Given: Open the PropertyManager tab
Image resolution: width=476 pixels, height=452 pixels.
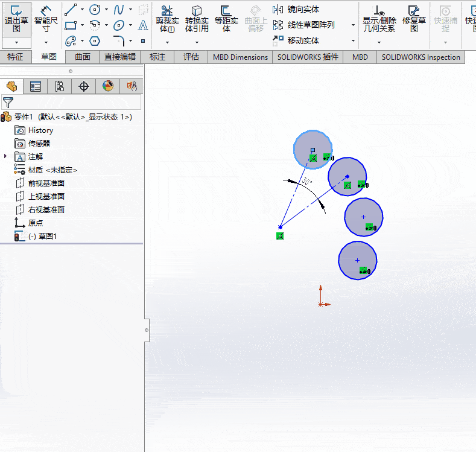Looking at the screenshot, I should coord(35,86).
